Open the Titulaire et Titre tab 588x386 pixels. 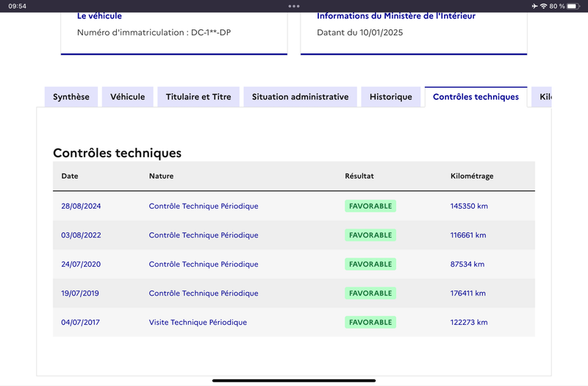[x=198, y=97]
